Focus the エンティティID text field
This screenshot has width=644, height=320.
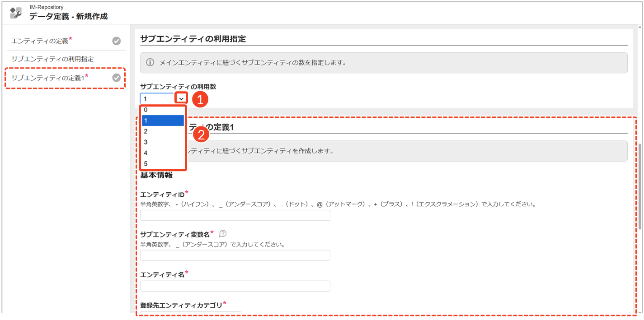(x=235, y=215)
